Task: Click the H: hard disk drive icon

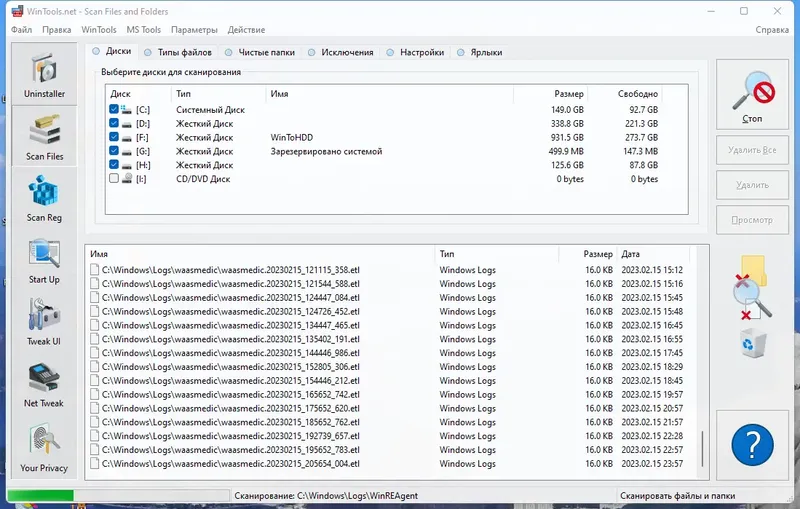Action: pos(127,165)
